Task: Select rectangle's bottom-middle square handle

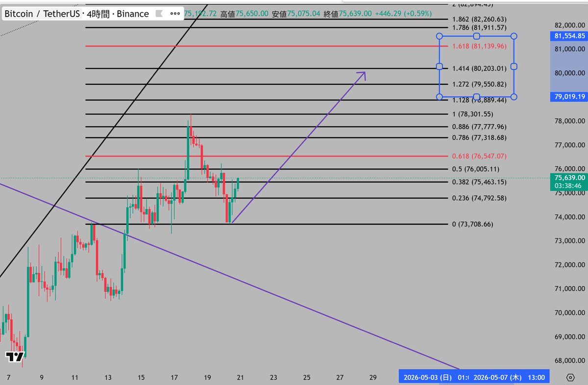Action: point(476,97)
